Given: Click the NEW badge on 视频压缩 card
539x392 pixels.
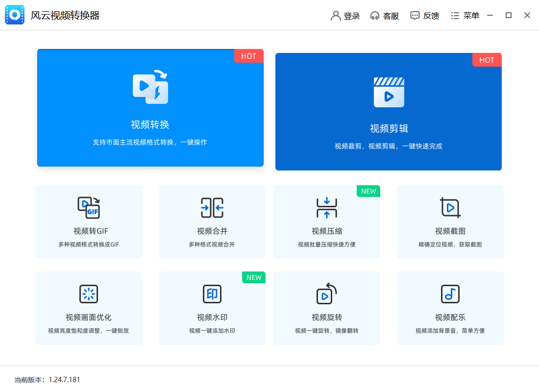Looking at the screenshot, I should coord(368,191).
